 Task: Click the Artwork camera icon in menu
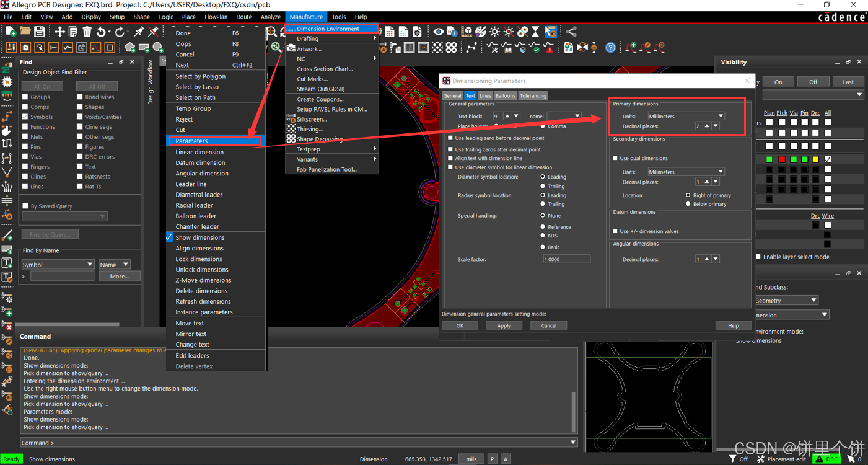tap(291, 48)
